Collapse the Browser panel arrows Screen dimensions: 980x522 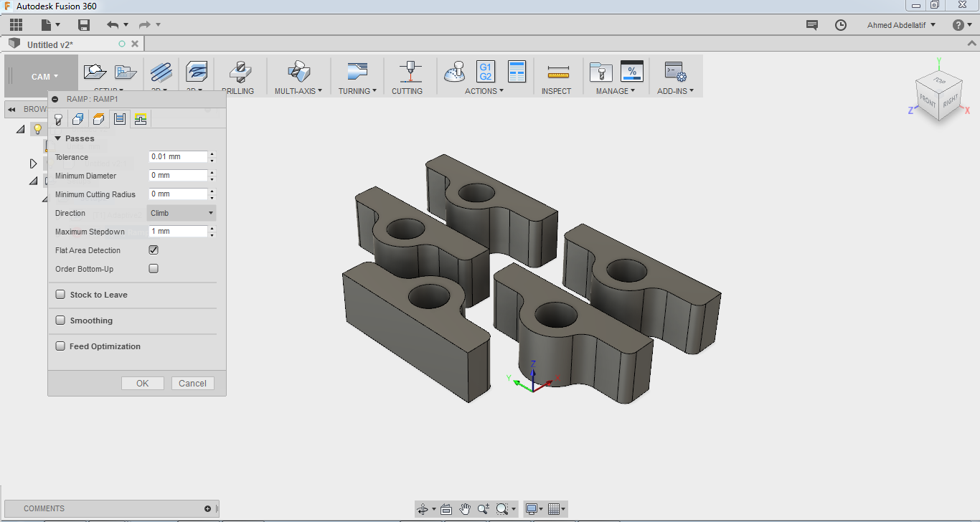click(x=12, y=109)
